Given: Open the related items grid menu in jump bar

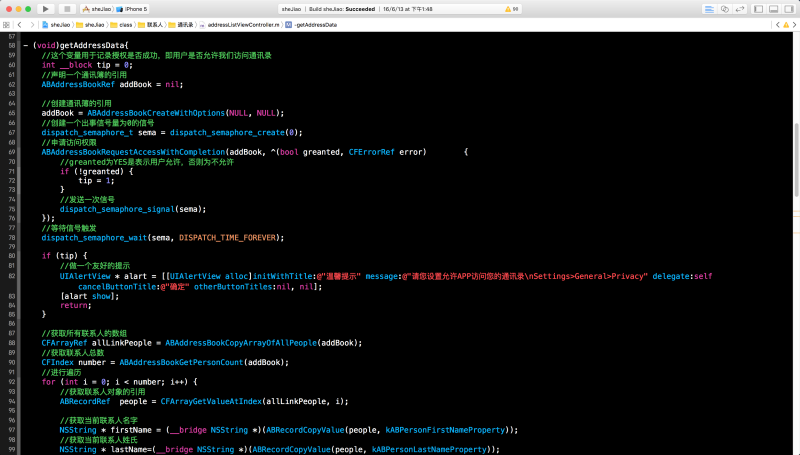Looking at the screenshot, I should tap(6, 24).
